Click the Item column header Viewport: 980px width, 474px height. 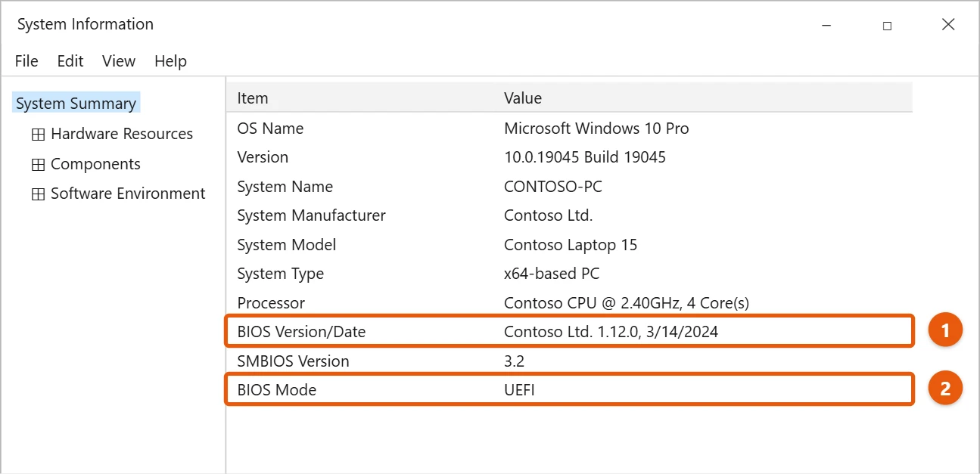(x=253, y=98)
